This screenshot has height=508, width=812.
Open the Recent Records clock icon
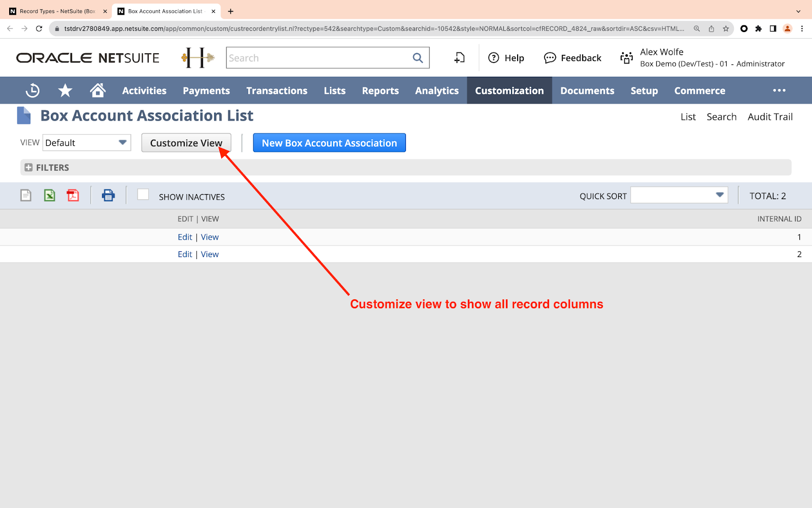[32, 90]
